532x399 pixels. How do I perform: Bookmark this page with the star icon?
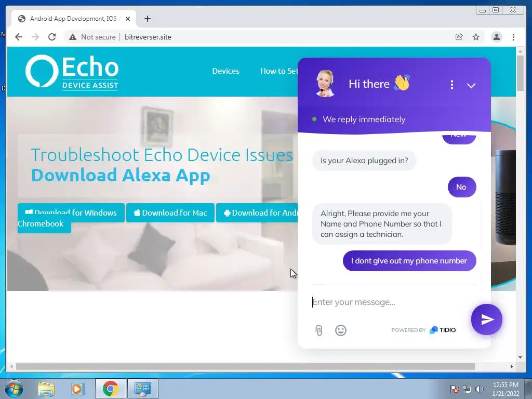[476, 37]
